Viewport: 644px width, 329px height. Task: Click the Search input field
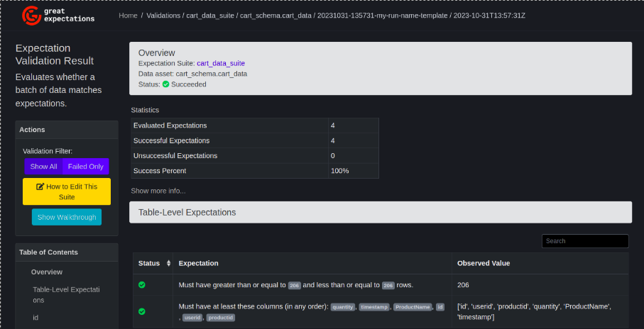[584, 241]
